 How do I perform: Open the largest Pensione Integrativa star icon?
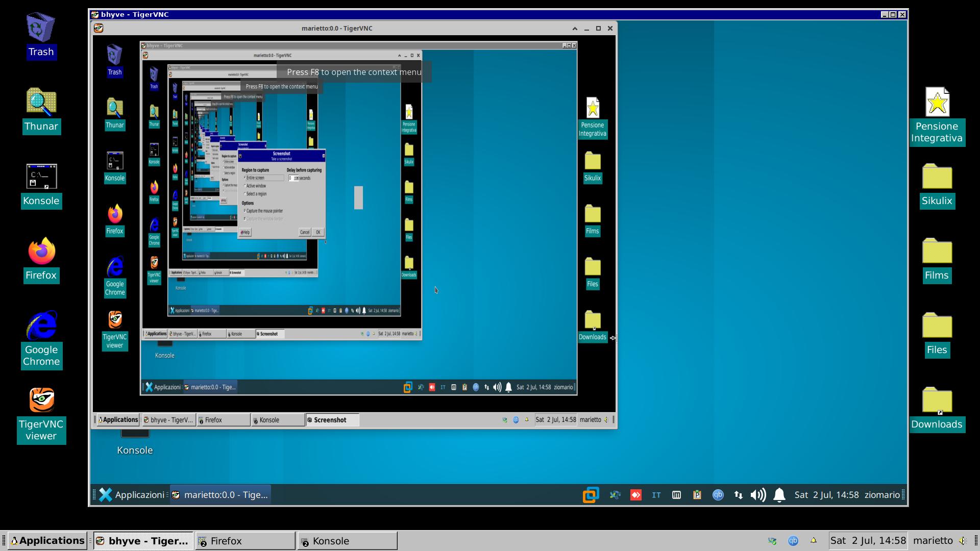pyautogui.click(x=937, y=102)
